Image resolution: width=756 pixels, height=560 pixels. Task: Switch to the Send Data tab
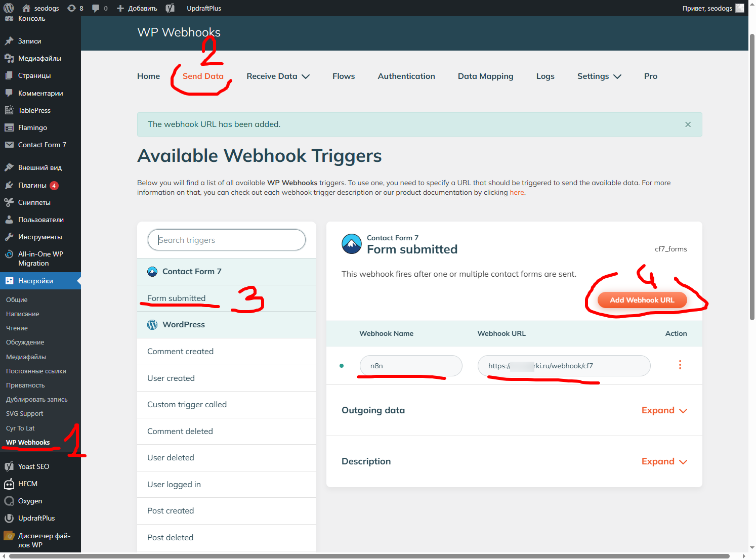[x=203, y=76]
